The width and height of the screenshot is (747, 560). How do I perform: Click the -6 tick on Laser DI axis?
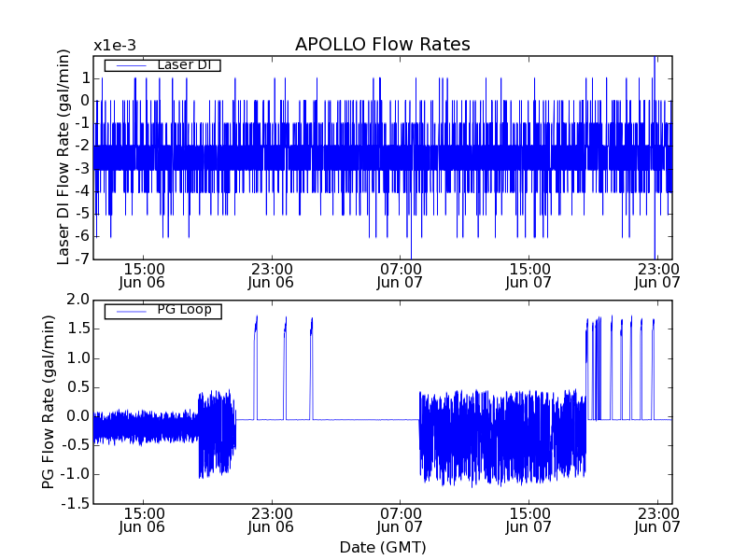pyautogui.click(x=82, y=236)
